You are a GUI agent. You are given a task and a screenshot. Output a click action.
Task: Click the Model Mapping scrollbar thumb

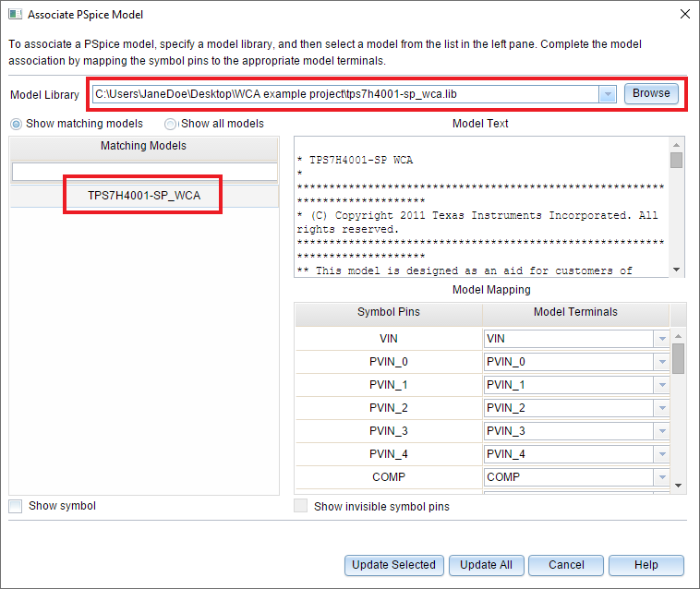[679, 358]
